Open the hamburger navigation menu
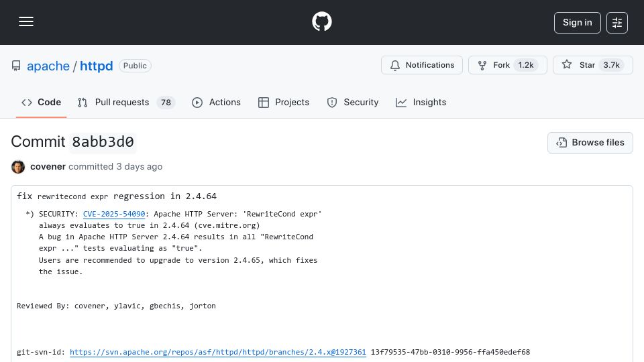 [26, 21]
